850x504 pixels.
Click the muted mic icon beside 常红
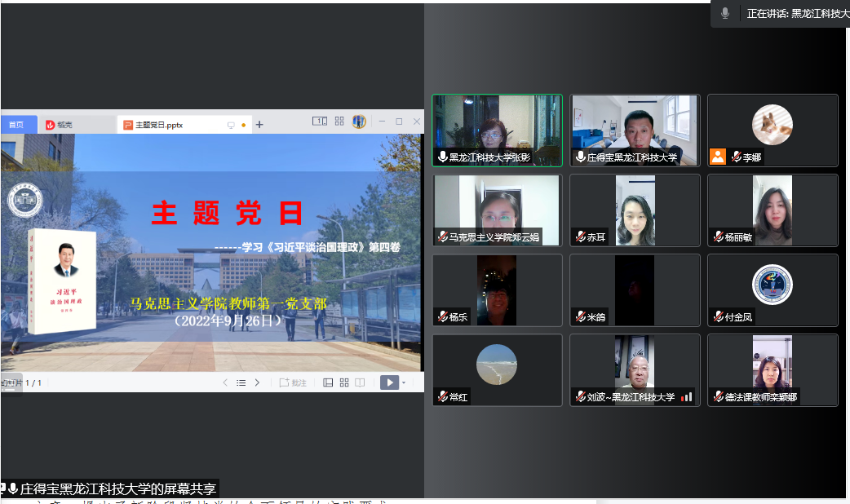(x=443, y=396)
